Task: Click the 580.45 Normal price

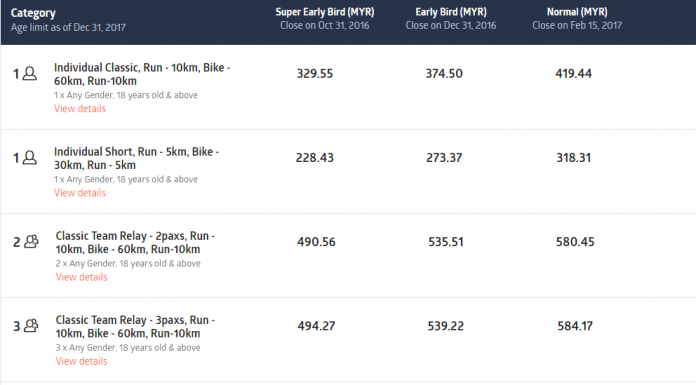Action: tap(575, 242)
